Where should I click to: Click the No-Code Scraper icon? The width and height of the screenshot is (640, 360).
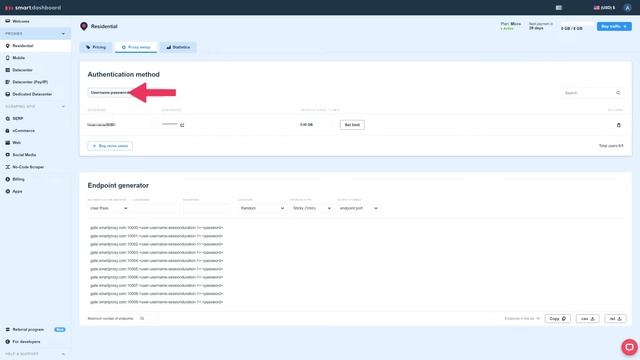point(7,167)
